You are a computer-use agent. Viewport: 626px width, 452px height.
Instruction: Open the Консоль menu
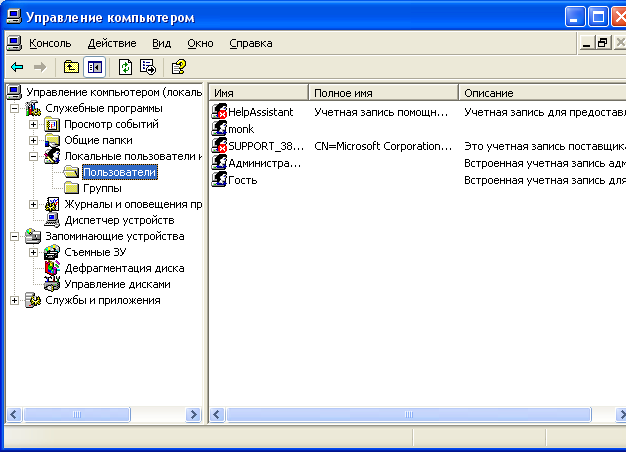point(50,43)
